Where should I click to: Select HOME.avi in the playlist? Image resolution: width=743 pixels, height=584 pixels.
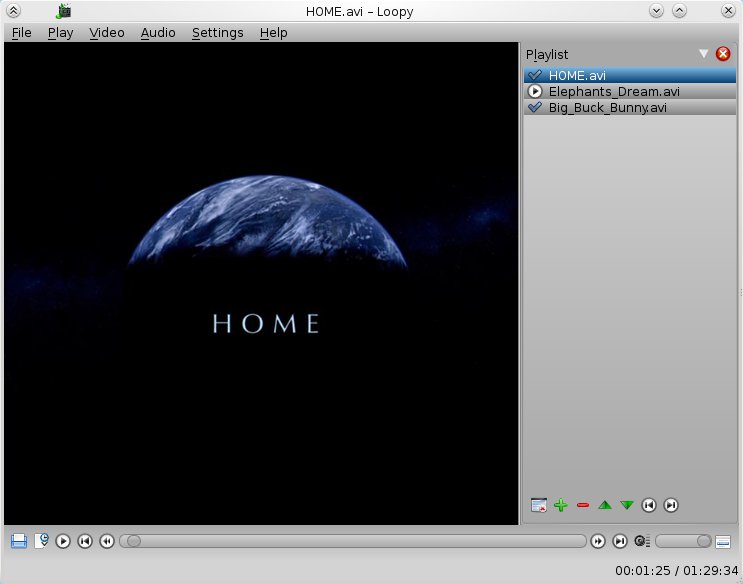coord(630,75)
